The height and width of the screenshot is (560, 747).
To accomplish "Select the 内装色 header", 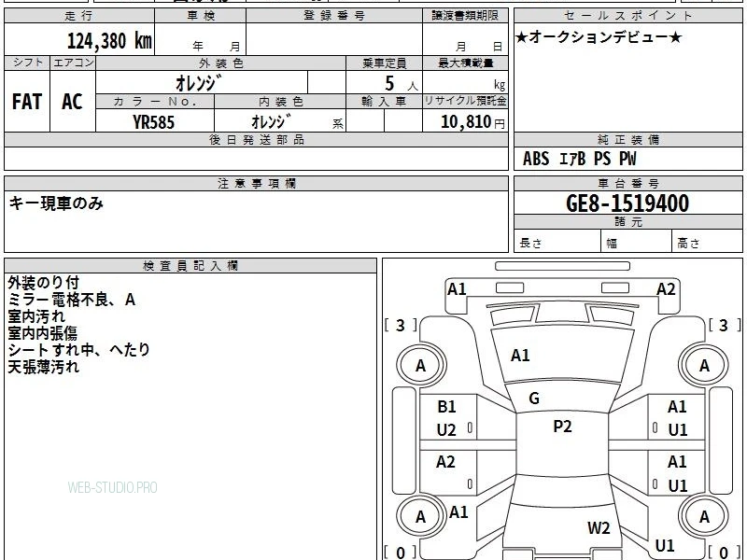I will coord(280,102).
